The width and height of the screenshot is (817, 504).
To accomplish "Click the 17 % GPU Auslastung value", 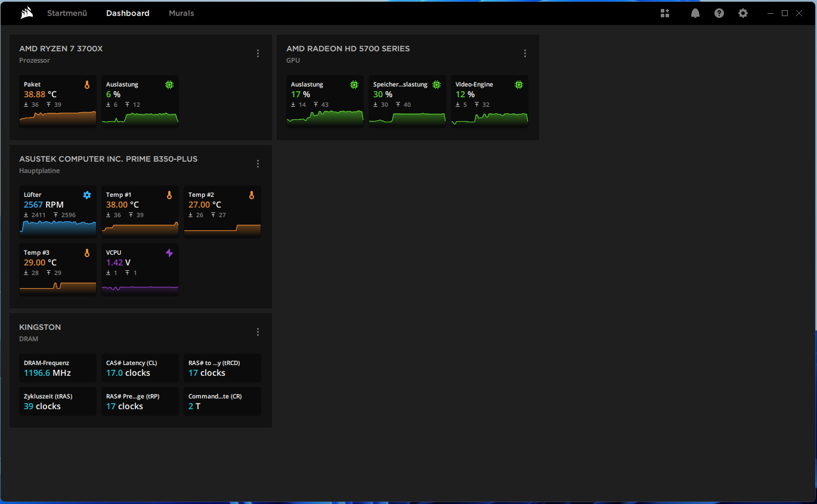I will (x=301, y=94).
